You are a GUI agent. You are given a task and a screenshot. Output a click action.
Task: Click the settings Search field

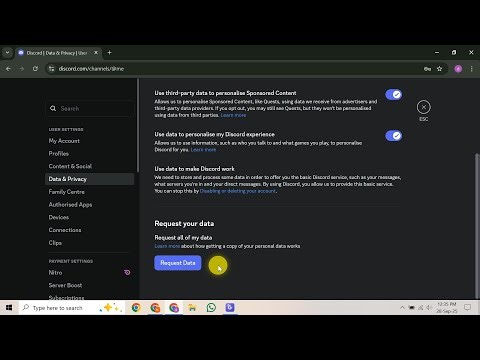[x=90, y=108]
